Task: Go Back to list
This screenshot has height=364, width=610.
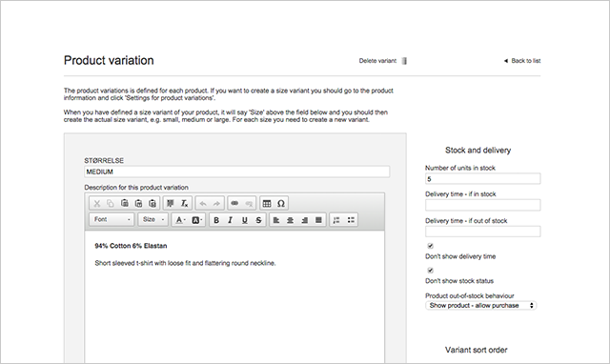Action: pyautogui.click(x=522, y=61)
